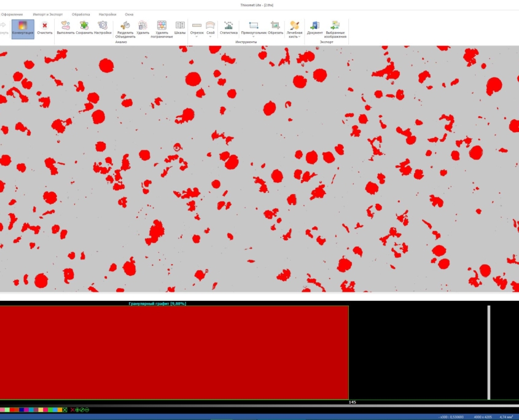The height and width of the screenshot is (420, 519).
Task: Click Выбранные изображения export icon
Action: [335, 26]
